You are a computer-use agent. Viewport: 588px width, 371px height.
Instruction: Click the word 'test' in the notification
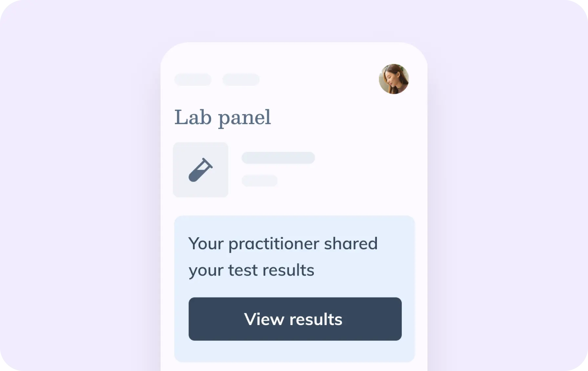[x=243, y=270]
